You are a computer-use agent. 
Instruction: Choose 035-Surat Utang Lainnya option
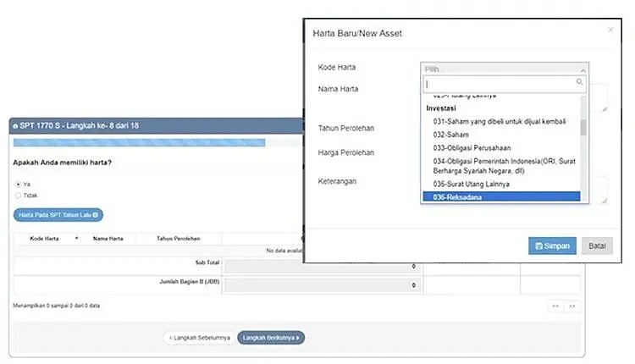(x=471, y=185)
